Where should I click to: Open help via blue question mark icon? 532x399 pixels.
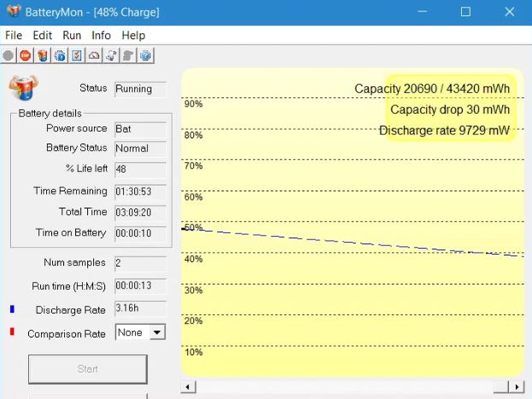145,56
